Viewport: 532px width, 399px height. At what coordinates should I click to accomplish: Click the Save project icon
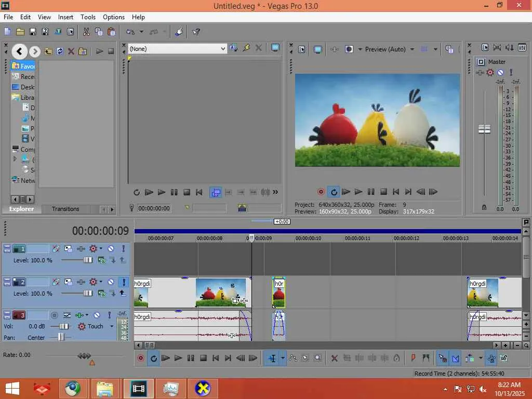(x=33, y=32)
